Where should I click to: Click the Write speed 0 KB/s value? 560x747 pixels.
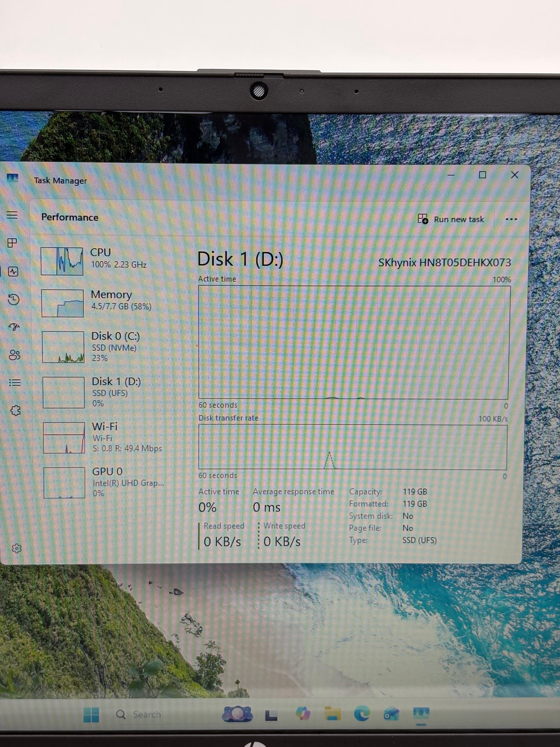(x=282, y=542)
